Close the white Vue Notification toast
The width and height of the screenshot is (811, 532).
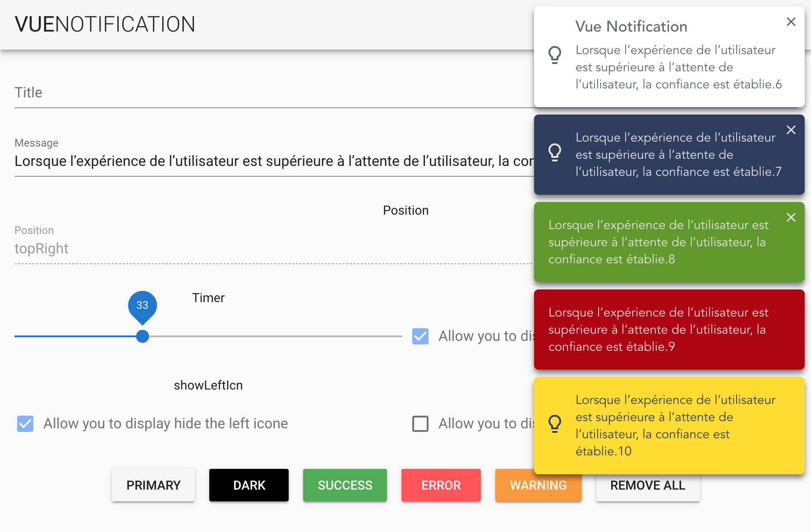click(x=791, y=22)
